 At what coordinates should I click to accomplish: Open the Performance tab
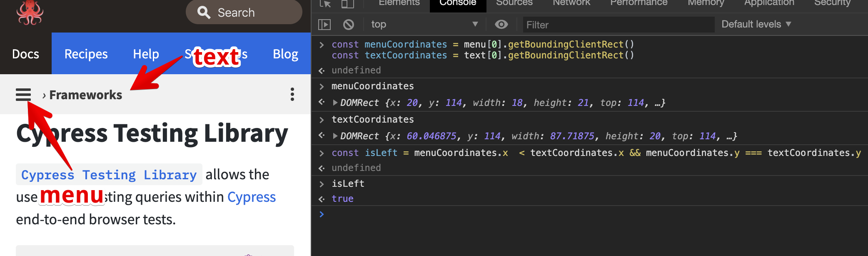coord(639,3)
